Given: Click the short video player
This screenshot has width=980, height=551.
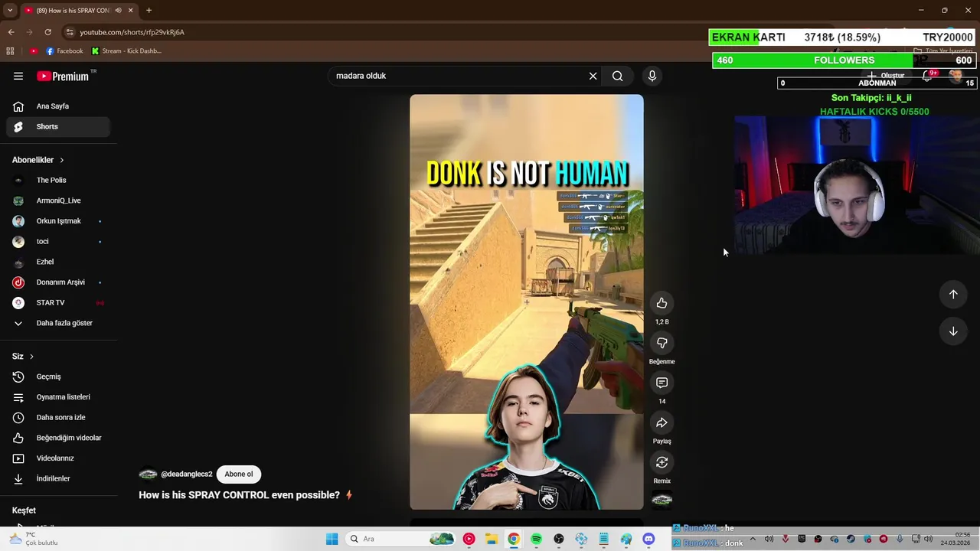Looking at the screenshot, I should click(x=527, y=302).
